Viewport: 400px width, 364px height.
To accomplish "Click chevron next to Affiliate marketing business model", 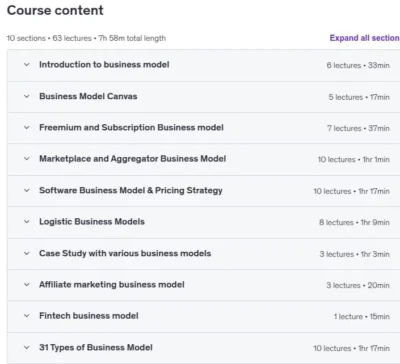I will pyautogui.click(x=27, y=285).
